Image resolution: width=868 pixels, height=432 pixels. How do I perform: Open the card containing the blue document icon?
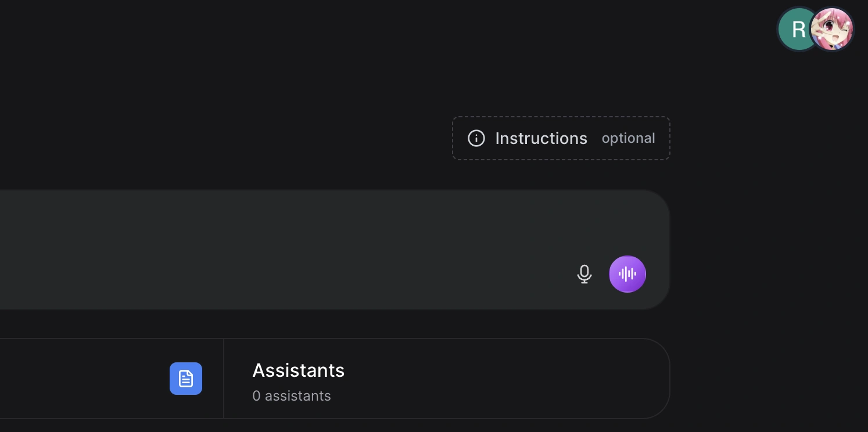click(x=112, y=379)
